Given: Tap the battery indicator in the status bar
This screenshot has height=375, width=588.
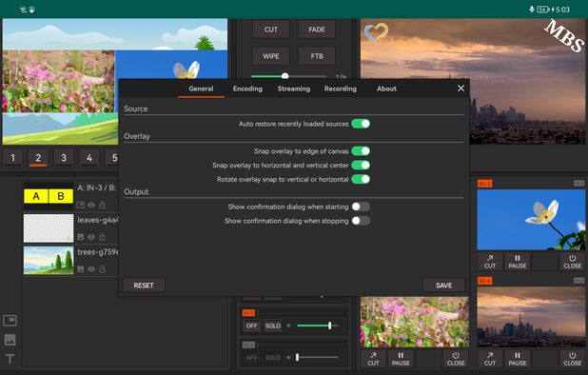Looking at the screenshot, I should (x=542, y=10).
